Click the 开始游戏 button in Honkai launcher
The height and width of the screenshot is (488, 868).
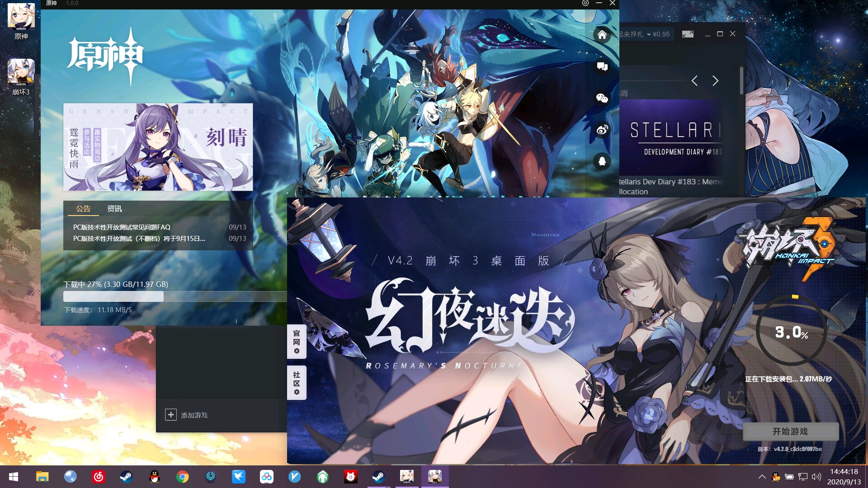pos(791,432)
